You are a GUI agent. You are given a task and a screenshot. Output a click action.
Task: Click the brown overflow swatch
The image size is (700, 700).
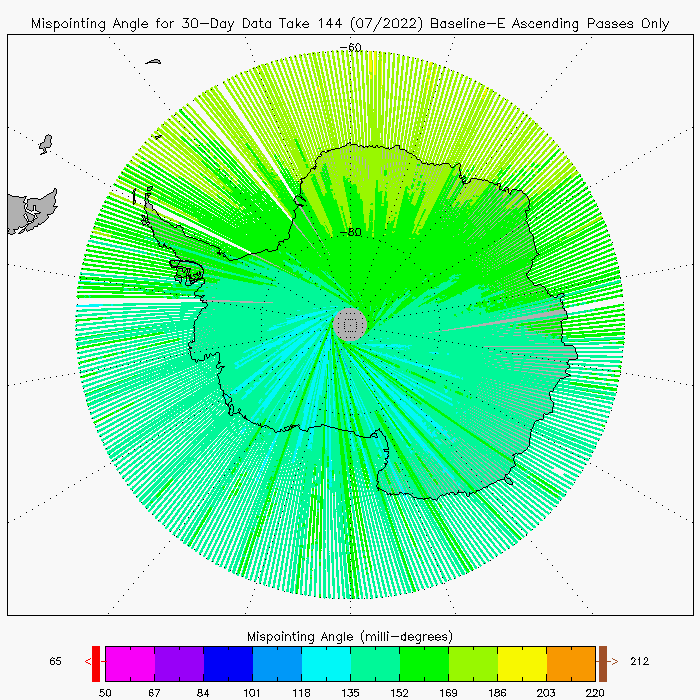603,663
